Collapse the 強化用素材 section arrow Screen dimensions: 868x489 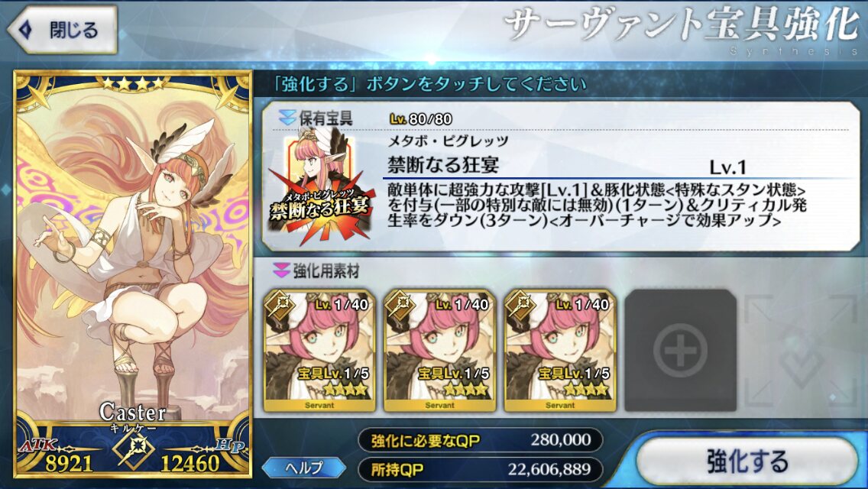[281, 270]
